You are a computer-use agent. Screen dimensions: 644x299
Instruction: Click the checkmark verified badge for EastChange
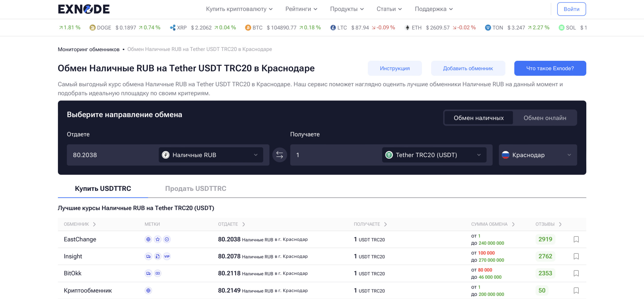[x=167, y=239]
